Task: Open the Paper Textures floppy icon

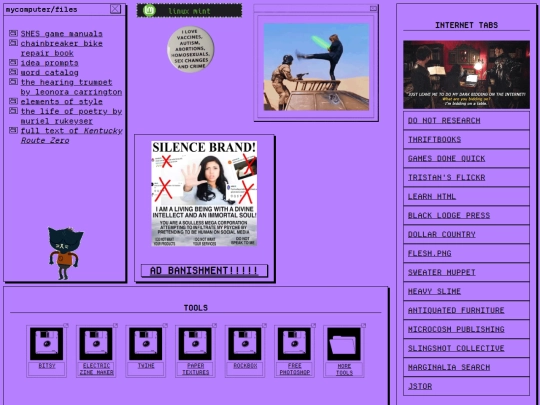Action: (195, 343)
